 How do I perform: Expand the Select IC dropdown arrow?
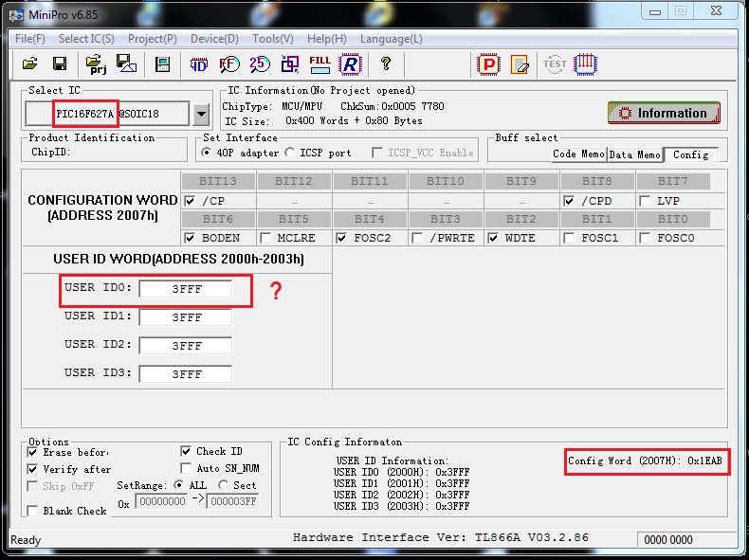(202, 114)
